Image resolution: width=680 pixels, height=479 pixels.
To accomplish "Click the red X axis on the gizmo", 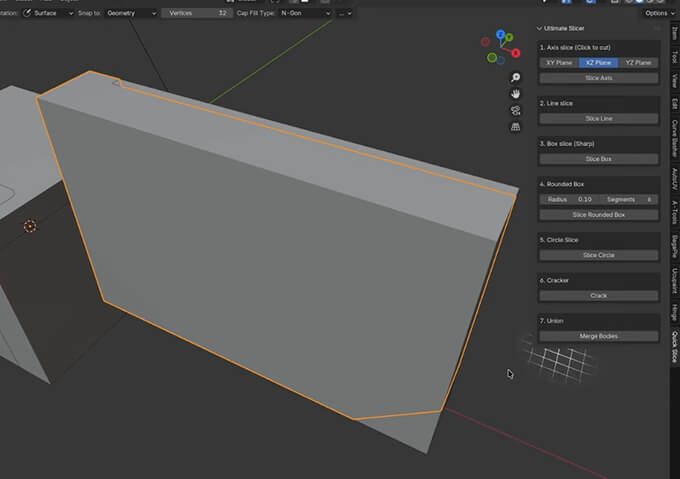I will [514, 52].
